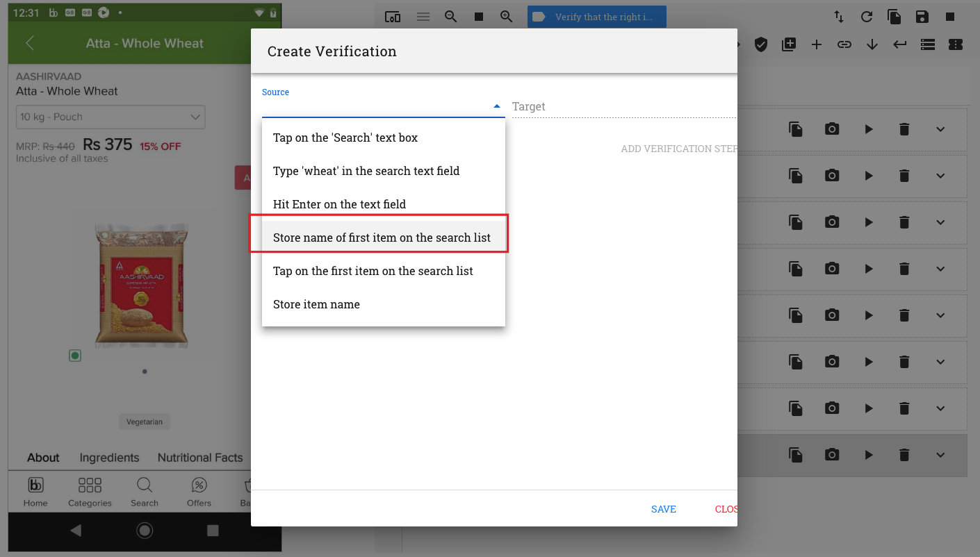Screen dimensions: 980x557
Task: Click the list view icon in step toolbar
Action: [x=928, y=44]
